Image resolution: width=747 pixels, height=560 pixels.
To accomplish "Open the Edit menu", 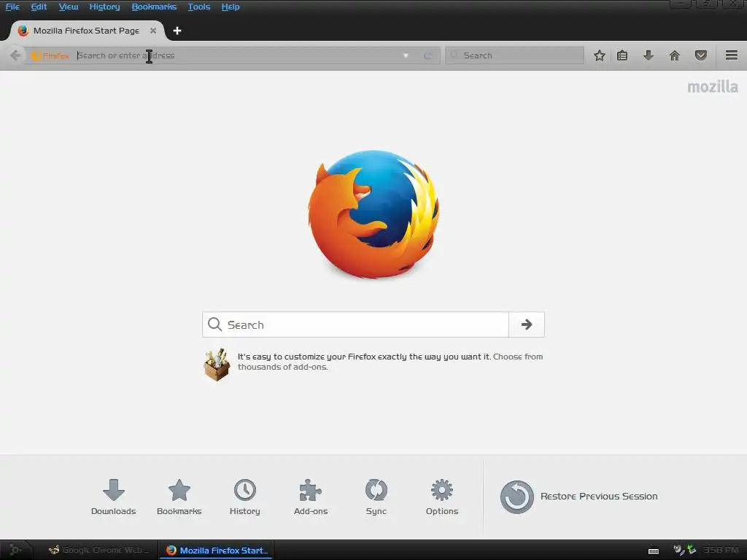I will 39,7.
